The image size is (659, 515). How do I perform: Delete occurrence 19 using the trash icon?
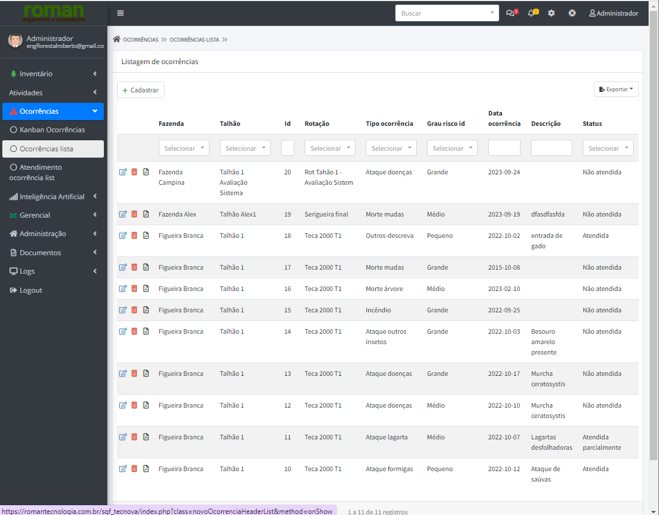click(x=134, y=214)
